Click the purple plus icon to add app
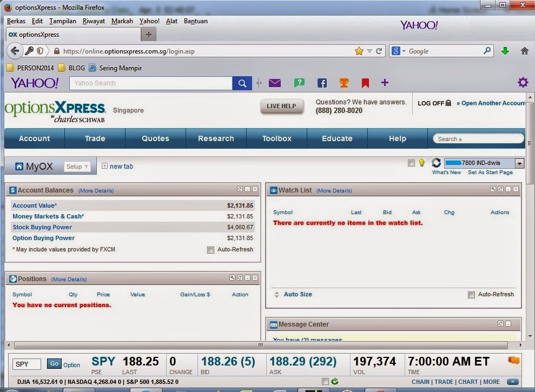This screenshot has height=392, width=535. (x=385, y=83)
